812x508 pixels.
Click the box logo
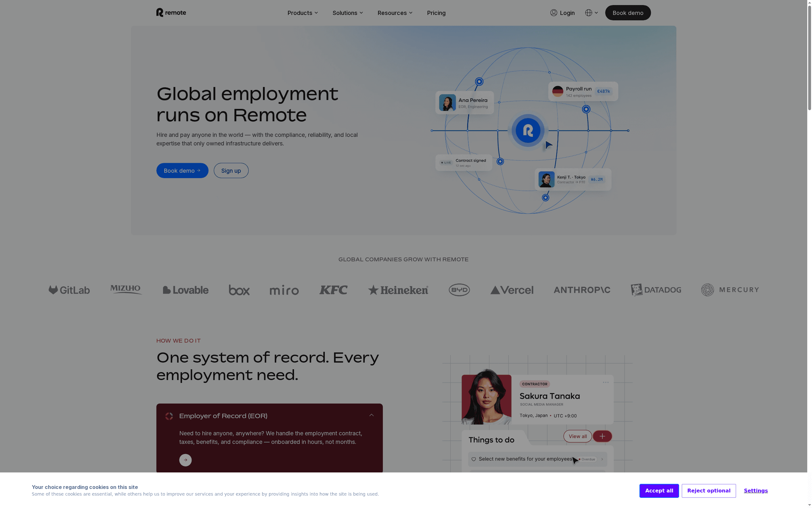[239, 290]
